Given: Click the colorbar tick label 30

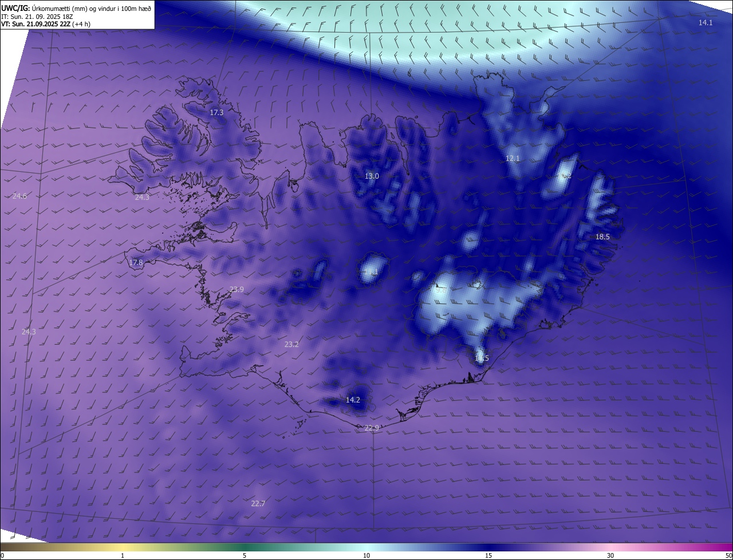Looking at the screenshot, I should [x=610, y=555].
